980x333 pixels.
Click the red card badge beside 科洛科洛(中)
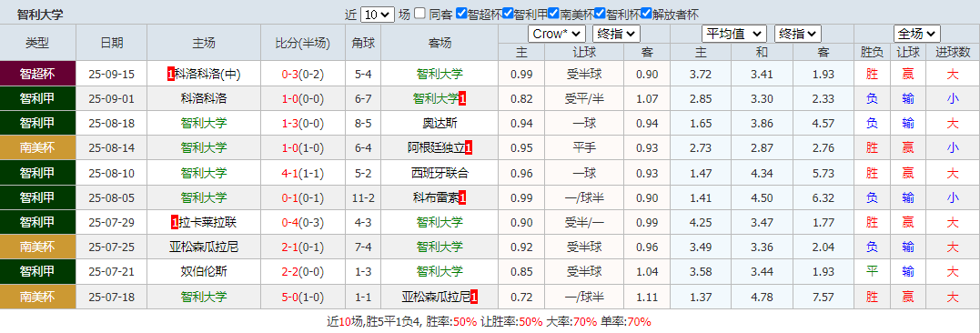171,75
